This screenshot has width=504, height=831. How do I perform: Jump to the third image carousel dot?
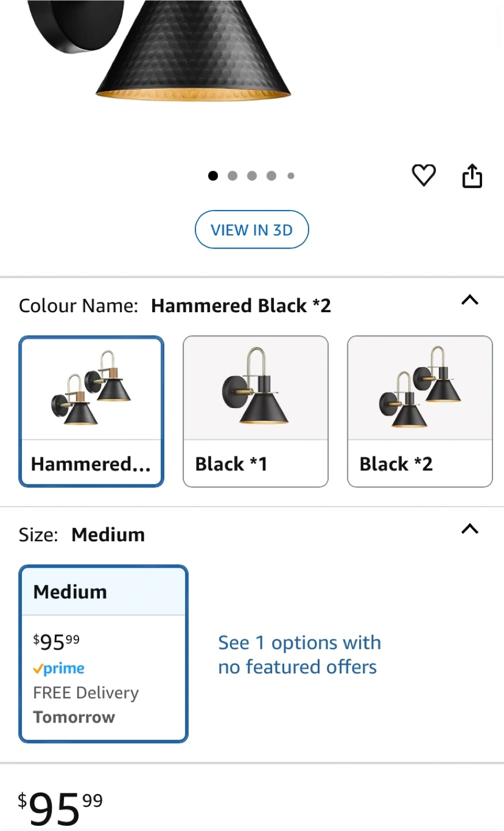tap(252, 175)
